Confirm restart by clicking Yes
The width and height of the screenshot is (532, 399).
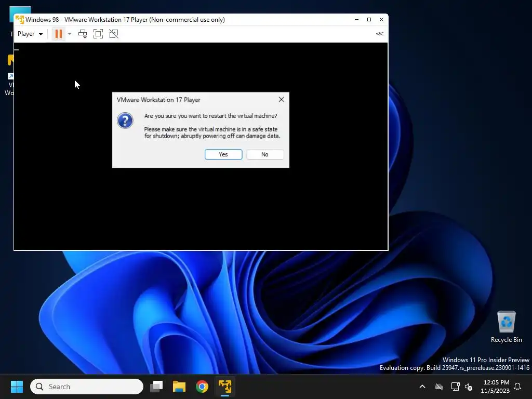(x=223, y=154)
